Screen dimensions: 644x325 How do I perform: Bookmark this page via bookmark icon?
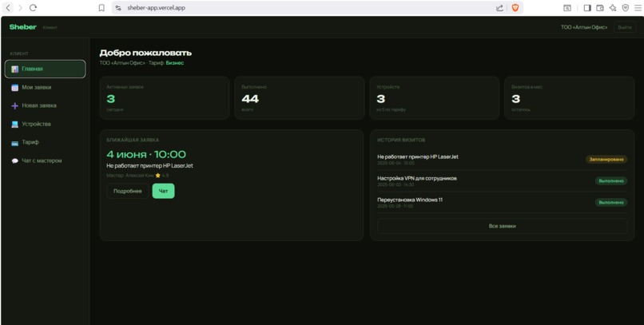coord(101,8)
